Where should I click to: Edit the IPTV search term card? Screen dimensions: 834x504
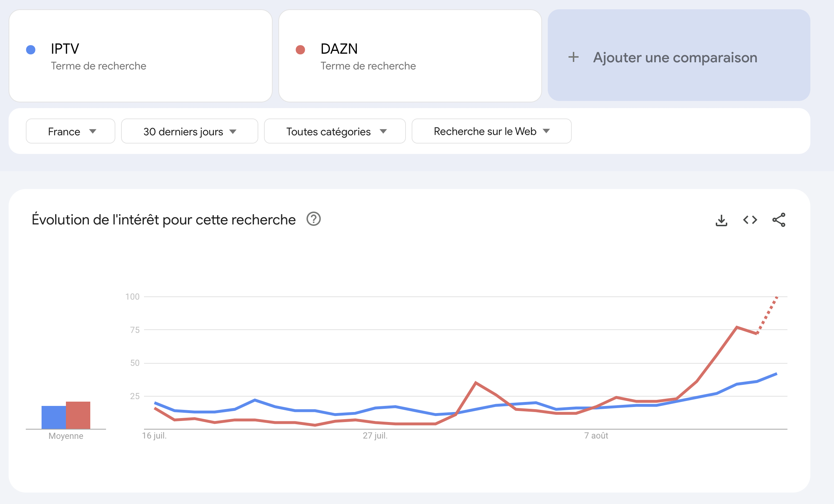click(140, 56)
